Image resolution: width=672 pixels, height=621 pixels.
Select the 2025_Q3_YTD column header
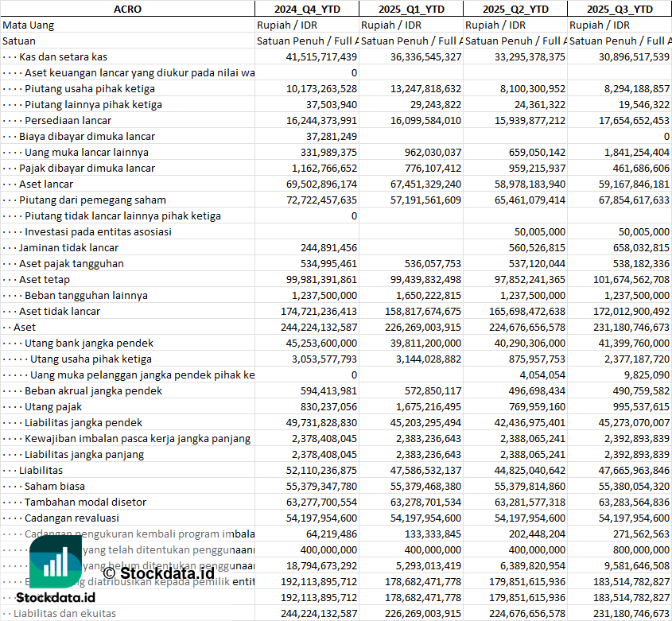[620, 9]
